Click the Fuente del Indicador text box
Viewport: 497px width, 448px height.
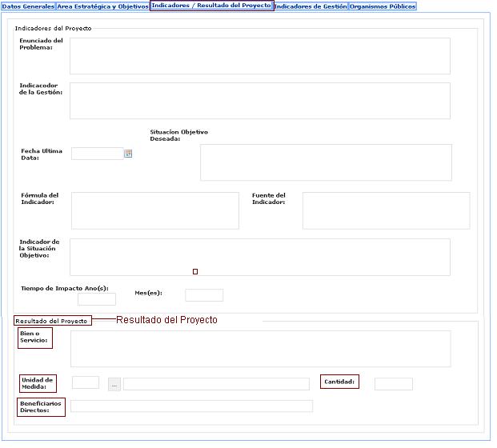point(386,210)
